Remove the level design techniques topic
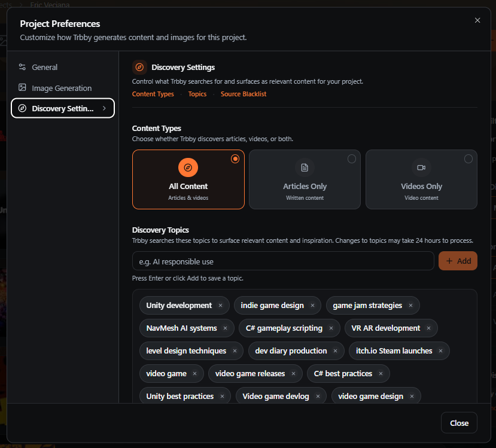The height and width of the screenshot is (448, 496). tap(235, 351)
